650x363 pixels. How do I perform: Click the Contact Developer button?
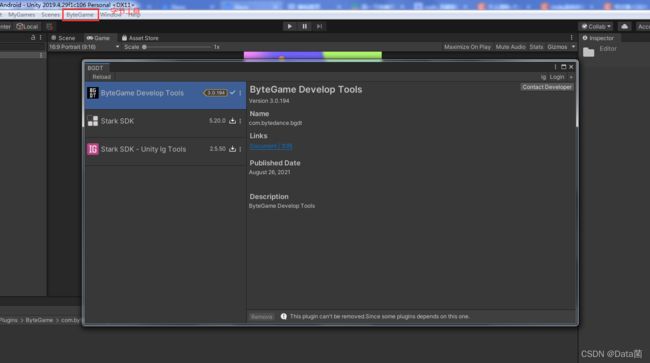click(x=547, y=87)
